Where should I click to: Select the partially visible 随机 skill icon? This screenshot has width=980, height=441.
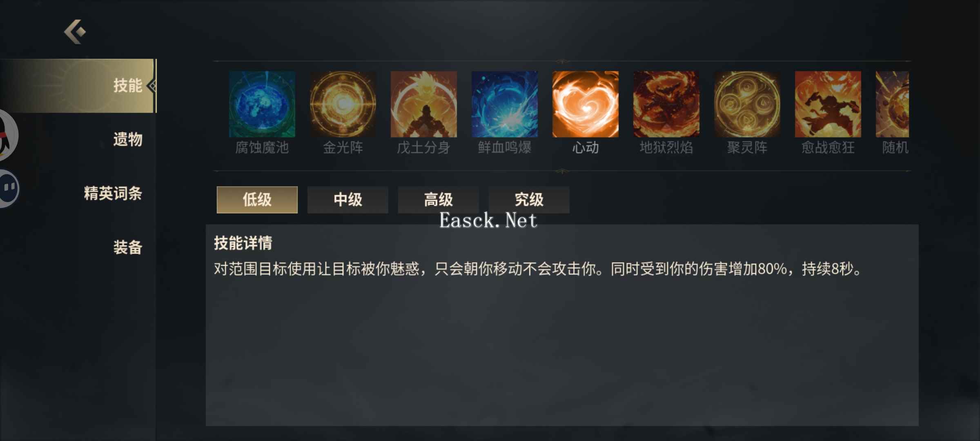tap(893, 104)
